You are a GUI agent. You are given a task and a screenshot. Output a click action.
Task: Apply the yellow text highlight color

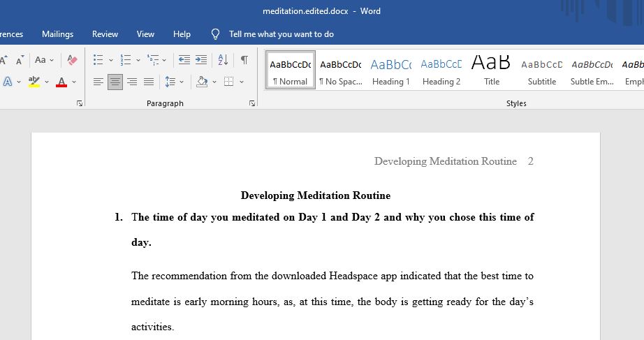coord(34,82)
